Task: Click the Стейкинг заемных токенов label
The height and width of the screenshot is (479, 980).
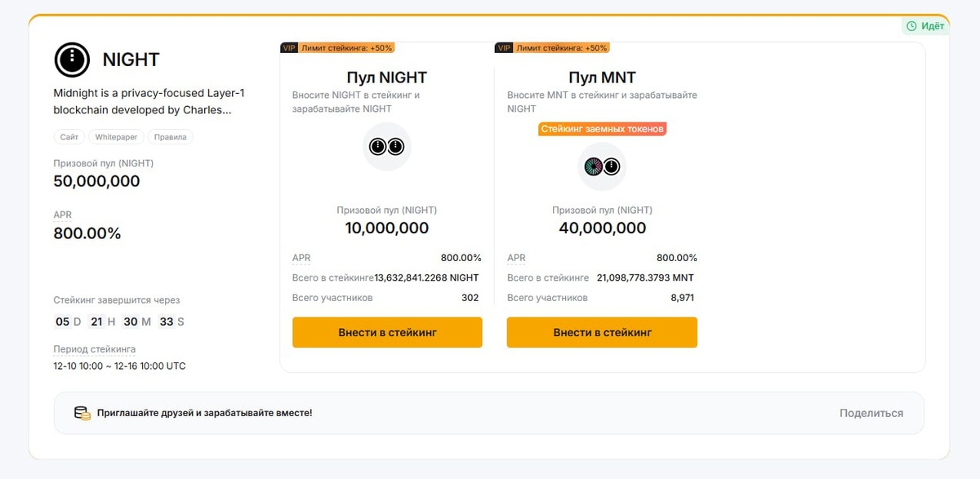Action: 603,129
